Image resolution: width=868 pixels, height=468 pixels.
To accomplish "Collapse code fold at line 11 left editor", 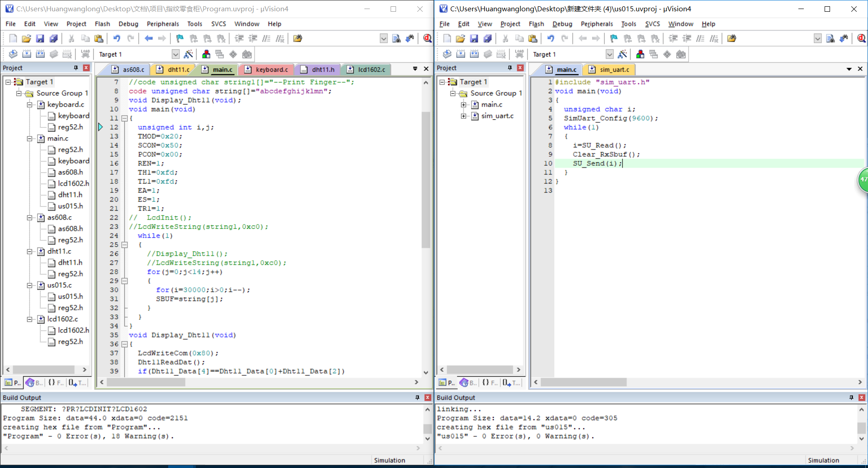I will (x=124, y=118).
